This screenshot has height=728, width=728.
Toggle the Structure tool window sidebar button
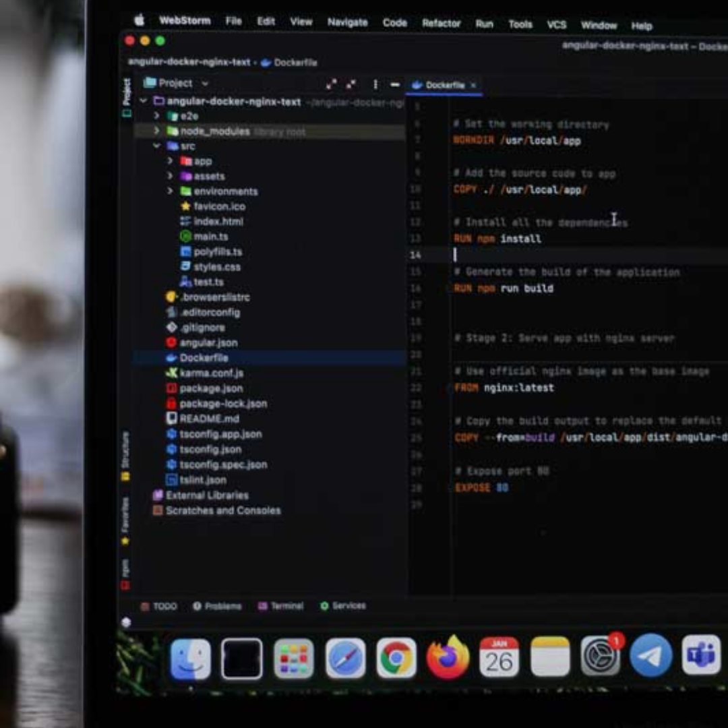point(125,456)
